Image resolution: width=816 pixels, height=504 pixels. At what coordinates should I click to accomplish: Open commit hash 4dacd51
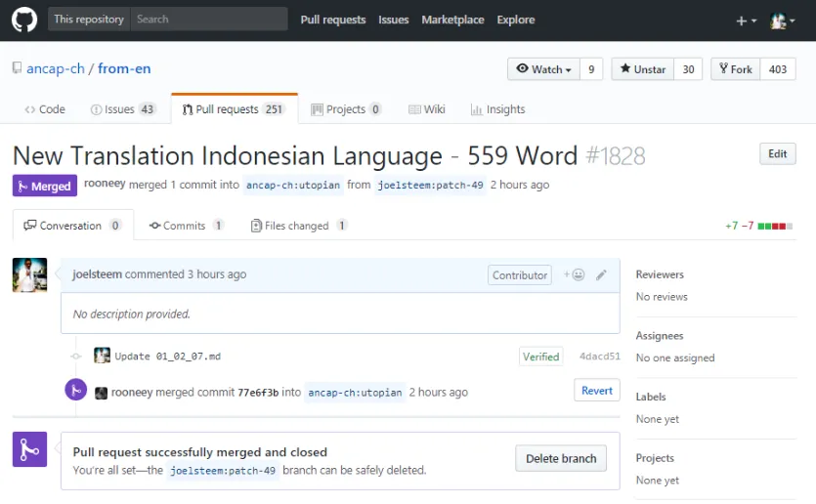pos(599,357)
